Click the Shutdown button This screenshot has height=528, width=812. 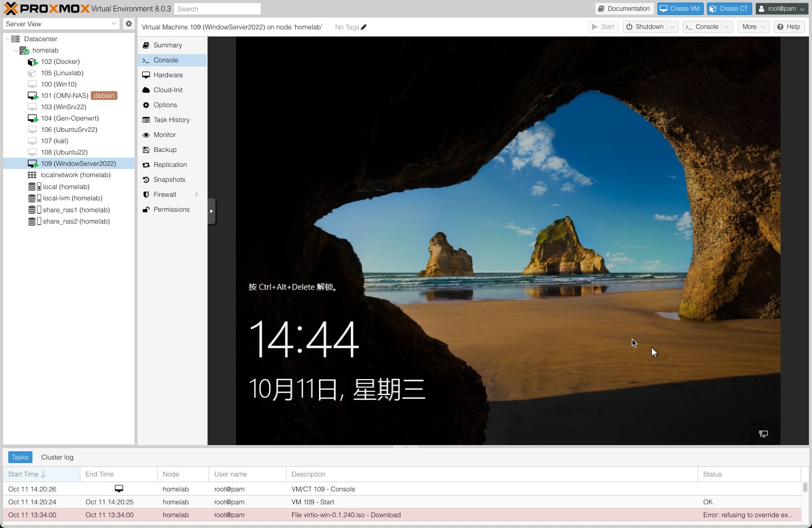coord(645,27)
